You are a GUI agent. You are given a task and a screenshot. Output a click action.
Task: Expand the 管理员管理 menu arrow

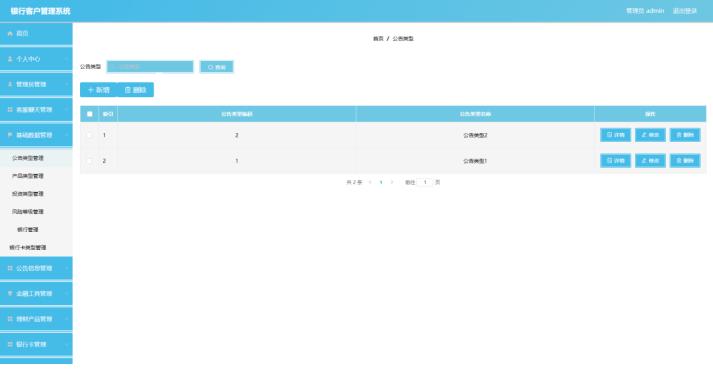tap(66, 85)
